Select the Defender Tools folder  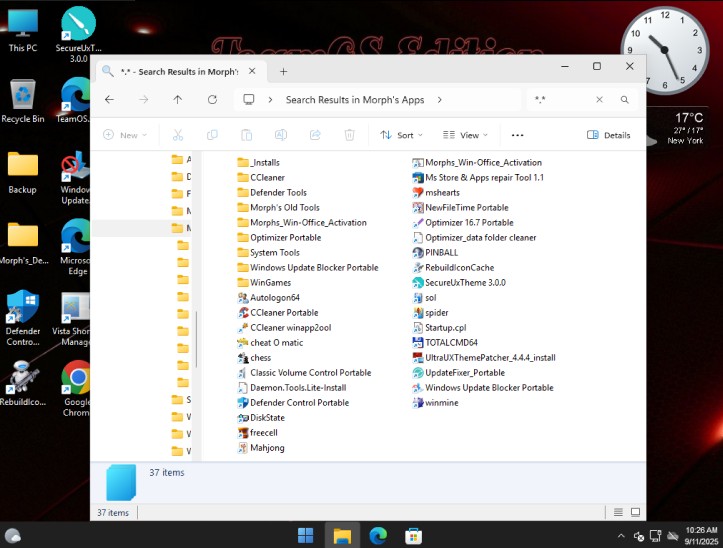pos(272,193)
